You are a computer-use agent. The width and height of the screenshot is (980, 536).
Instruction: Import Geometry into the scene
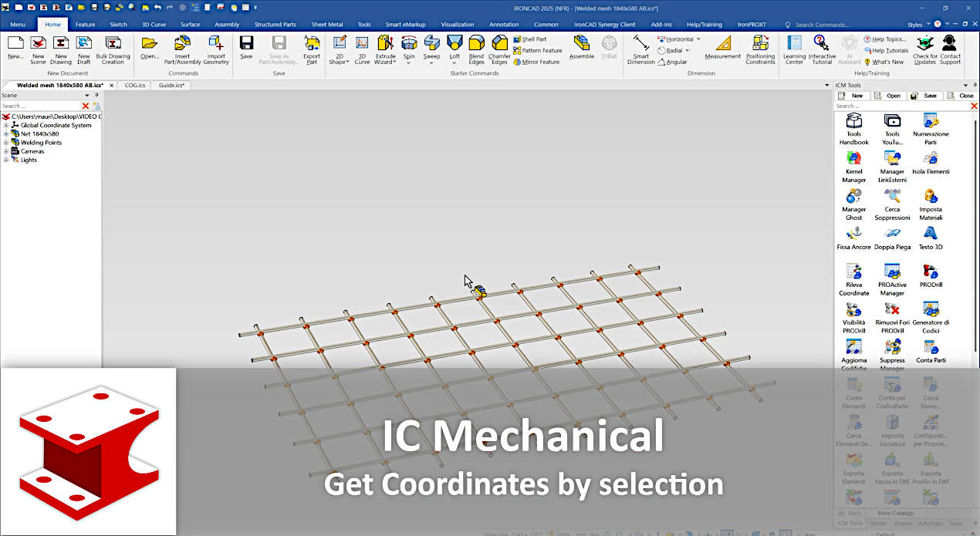point(215,52)
